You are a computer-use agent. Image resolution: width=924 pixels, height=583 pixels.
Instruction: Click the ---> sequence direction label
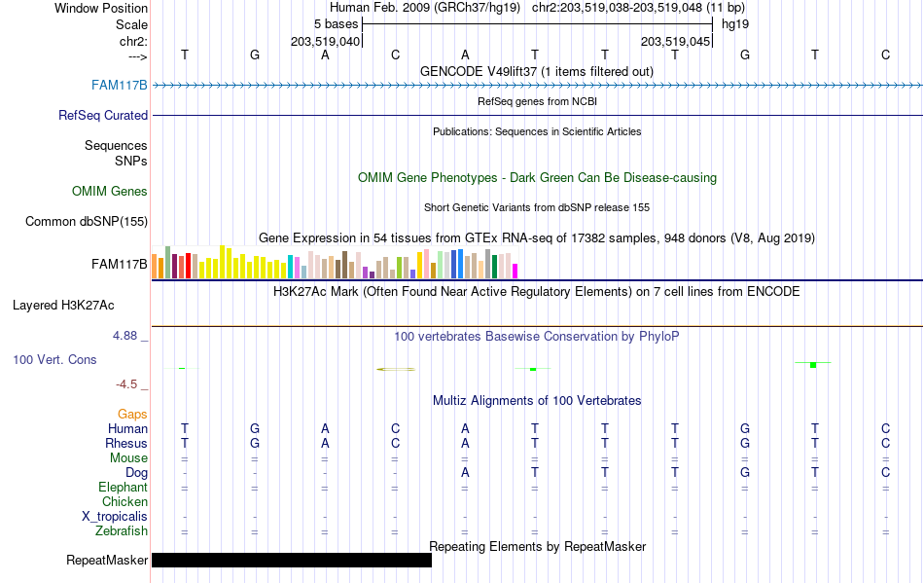[x=137, y=56]
